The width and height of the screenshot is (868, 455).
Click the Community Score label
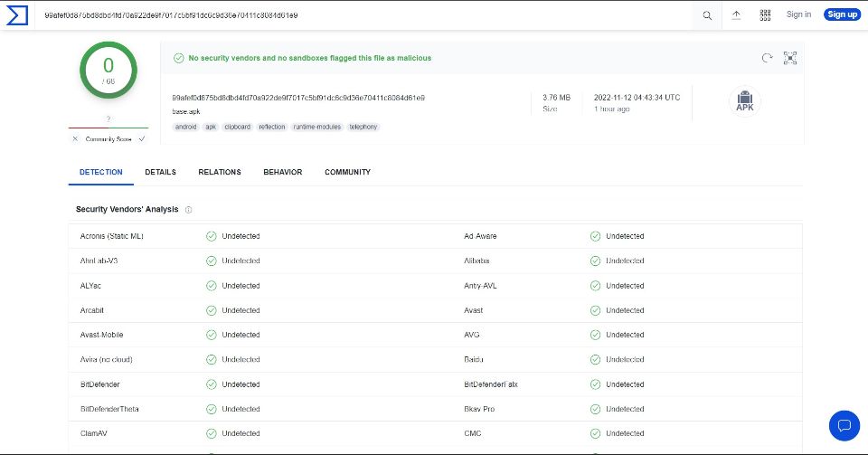point(108,139)
